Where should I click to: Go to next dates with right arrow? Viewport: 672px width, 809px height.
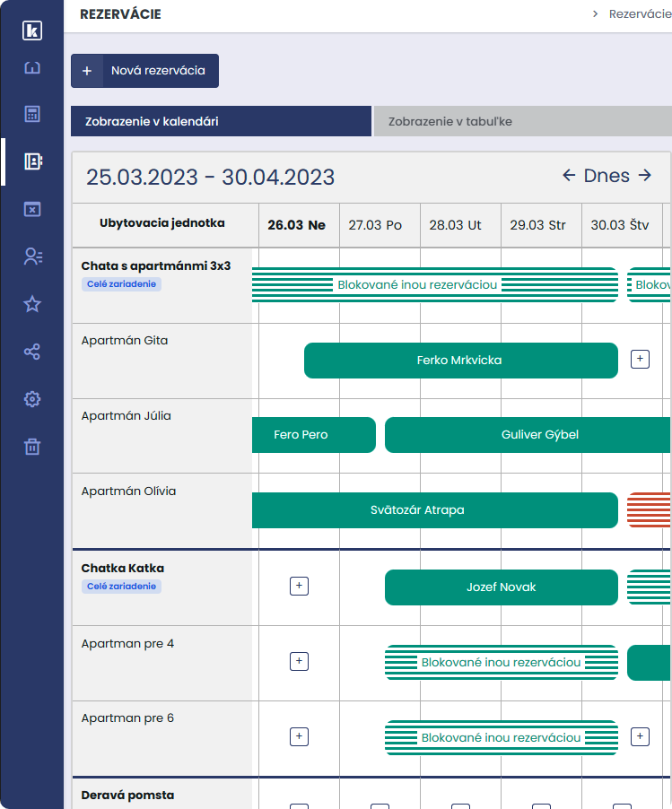645,176
